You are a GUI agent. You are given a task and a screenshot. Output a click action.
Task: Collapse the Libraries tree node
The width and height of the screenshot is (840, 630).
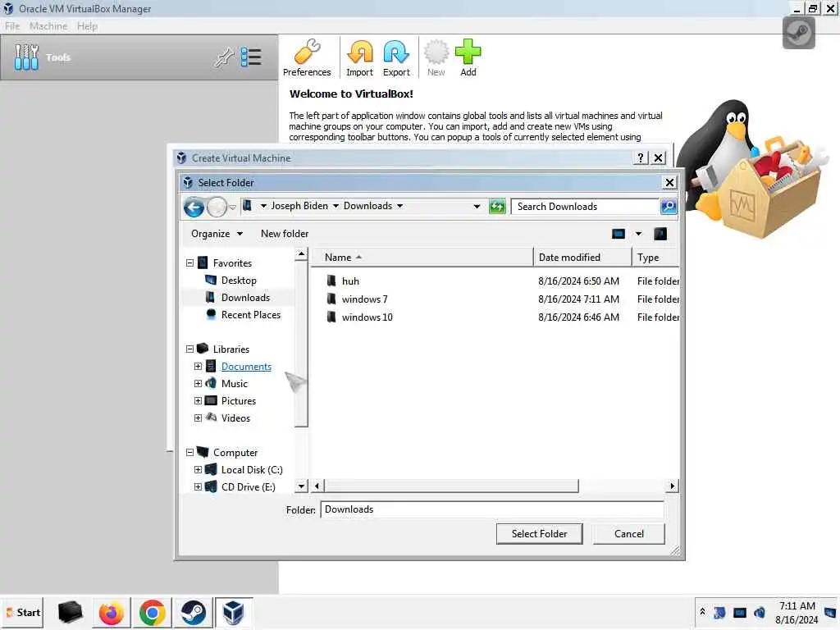(189, 349)
